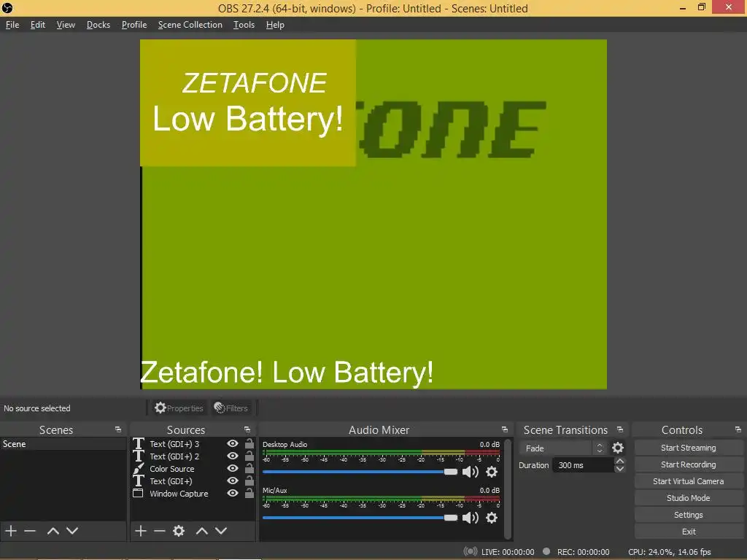The image size is (747, 560).
Task: Pop out the Audio Mixer dock
Action: 505,429
